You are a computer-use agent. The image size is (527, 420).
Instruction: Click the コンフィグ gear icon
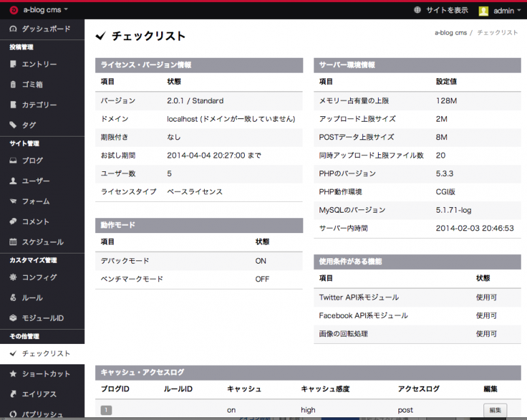pos(13,277)
